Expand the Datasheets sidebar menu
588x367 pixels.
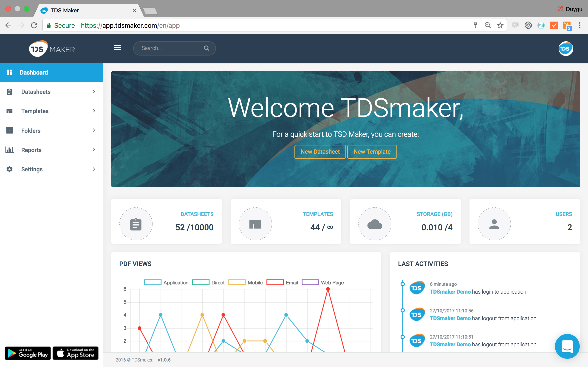pos(51,92)
